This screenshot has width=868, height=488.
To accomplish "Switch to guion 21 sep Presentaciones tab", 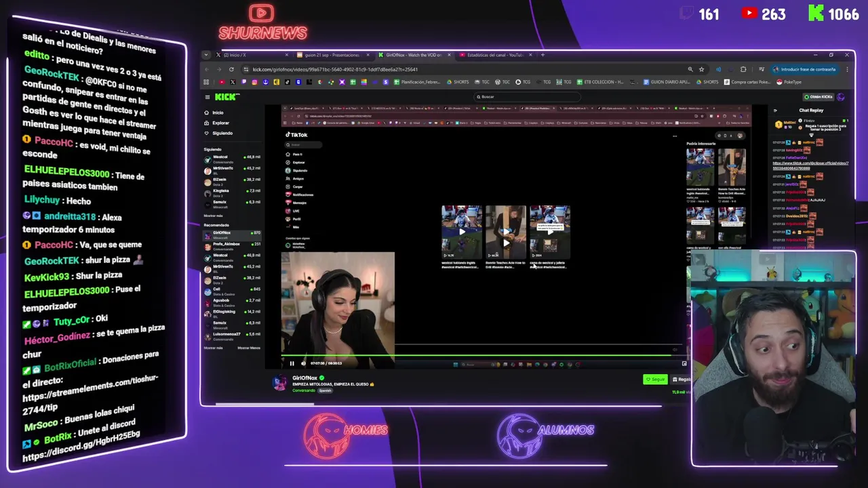I will point(332,55).
